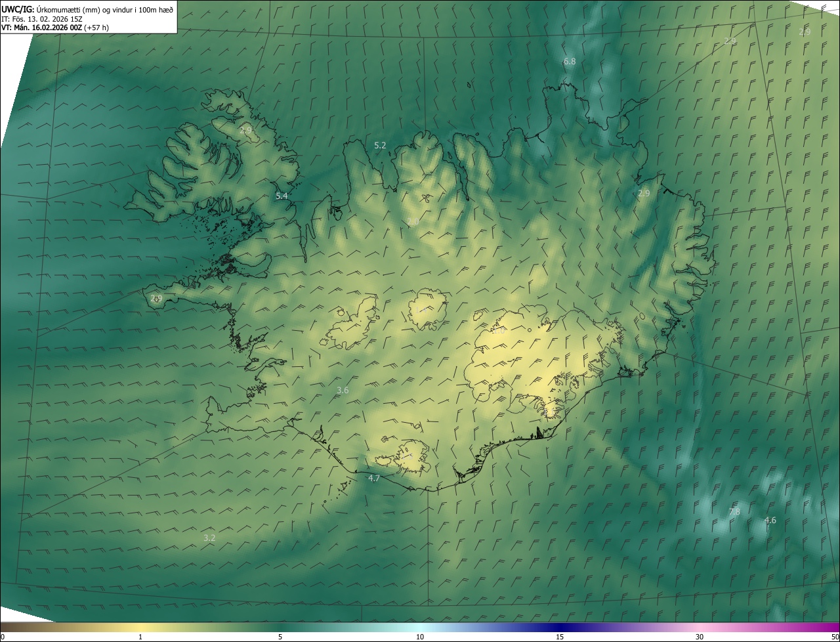Click the colorbar tick label "0"

point(2,637)
